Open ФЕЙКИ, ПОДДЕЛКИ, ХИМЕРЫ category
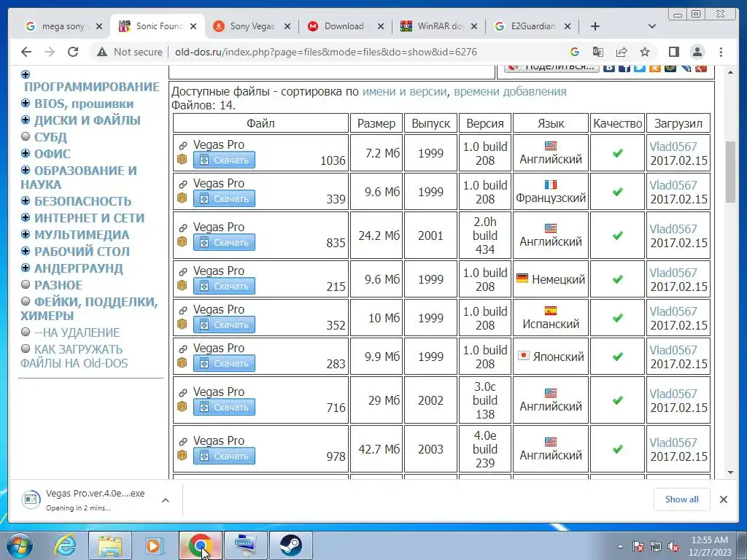This screenshot has height=560, width=747. point(89,308)
